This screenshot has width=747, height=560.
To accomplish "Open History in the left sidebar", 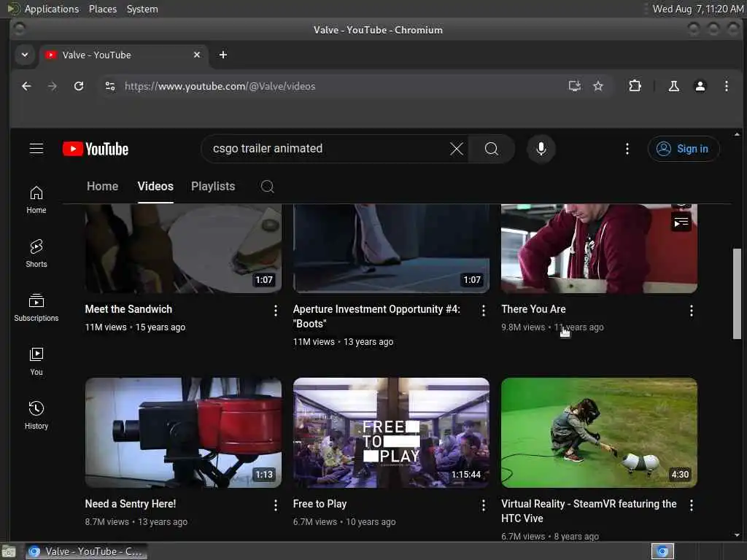I will (36, 416).
